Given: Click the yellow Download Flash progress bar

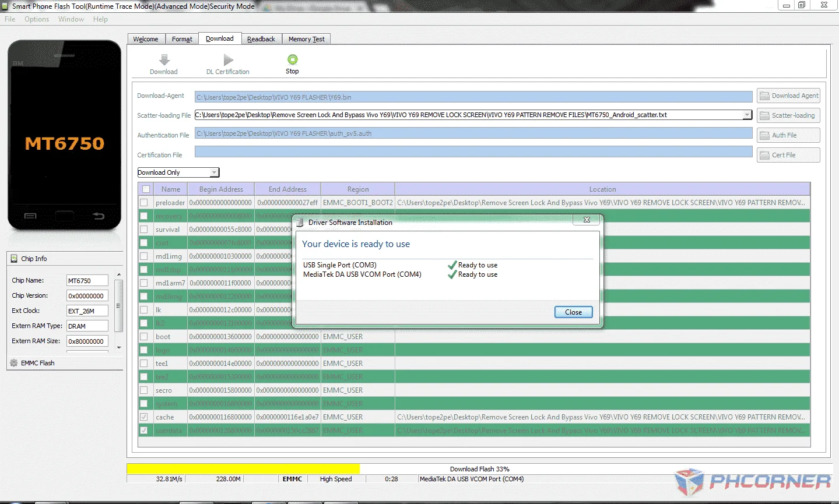Looking at the screenshot, I should pyautogui.click(x=243, y=468).
